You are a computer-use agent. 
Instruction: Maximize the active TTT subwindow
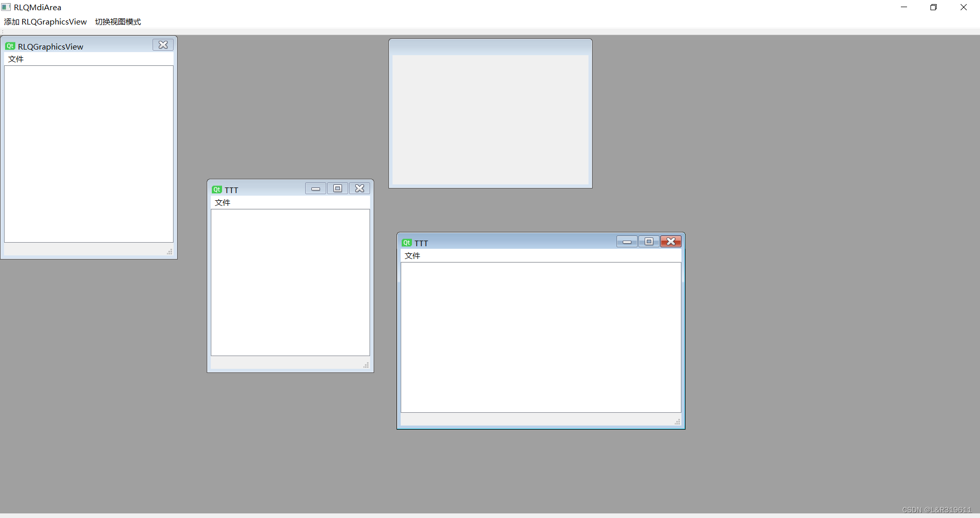click(x=649, y=242)
